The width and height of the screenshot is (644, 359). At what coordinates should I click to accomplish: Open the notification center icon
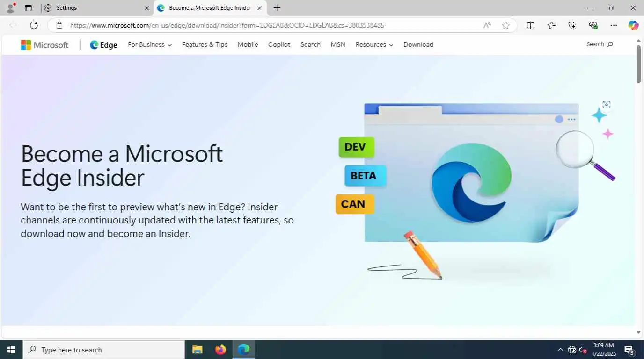[x=629, y=350]
